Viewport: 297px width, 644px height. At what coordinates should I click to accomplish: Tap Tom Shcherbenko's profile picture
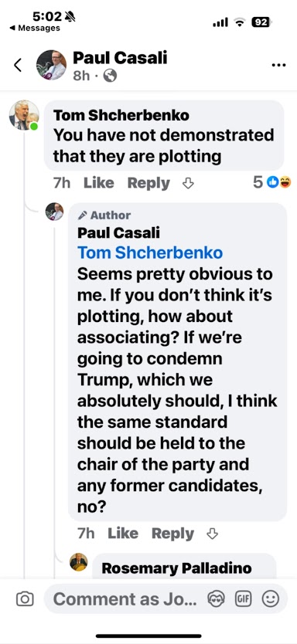[24, 115]
